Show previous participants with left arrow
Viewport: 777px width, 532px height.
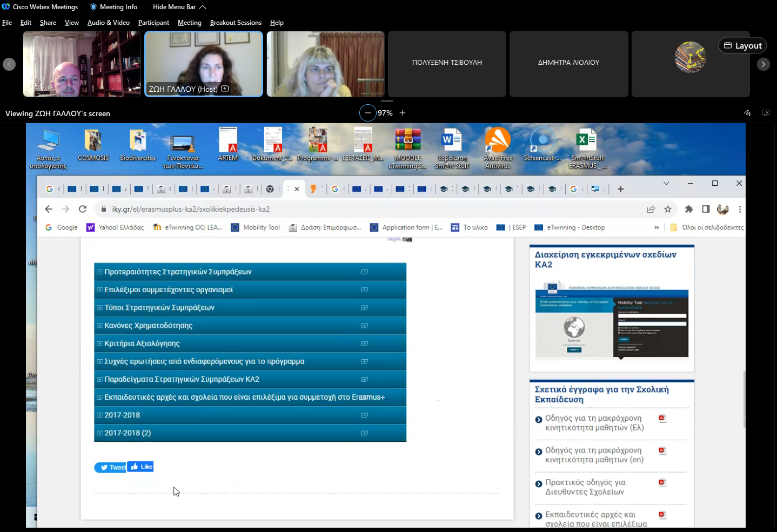point(9,64)
